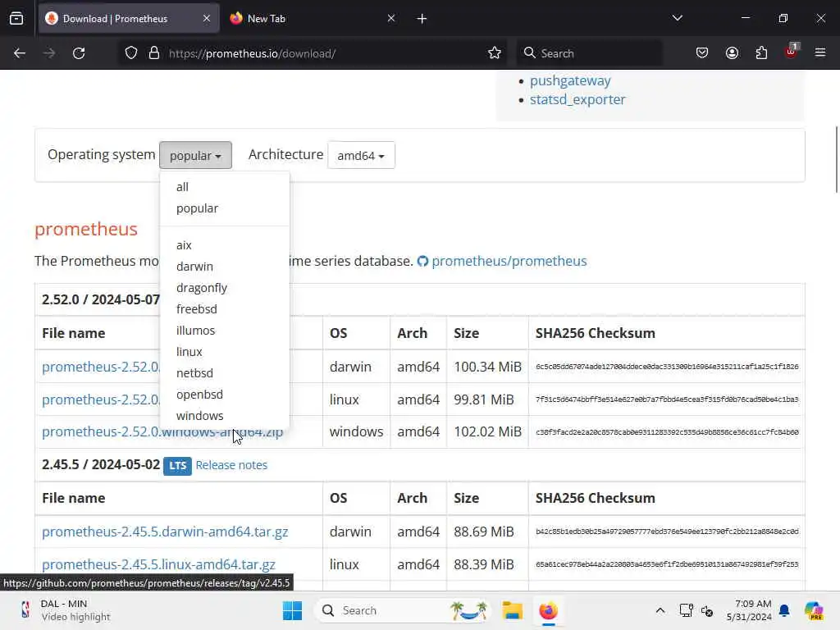
Task: Open a new tab with plus button
Action: [422, 19]
